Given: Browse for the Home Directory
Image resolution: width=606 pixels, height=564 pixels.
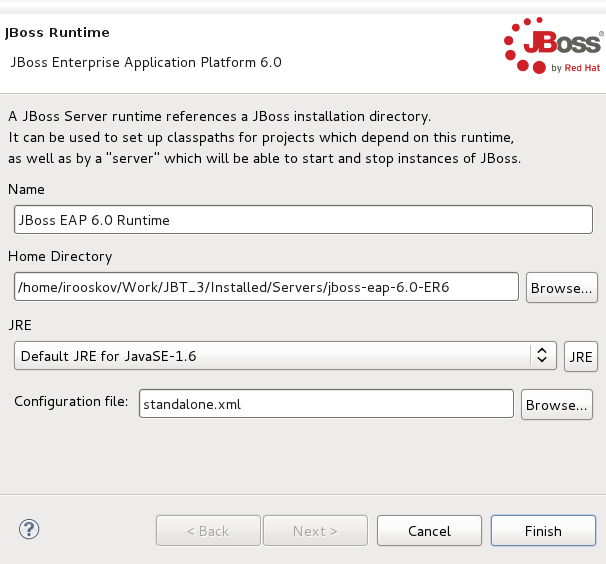Looking at the screenshot, I should tap(562, 288).
